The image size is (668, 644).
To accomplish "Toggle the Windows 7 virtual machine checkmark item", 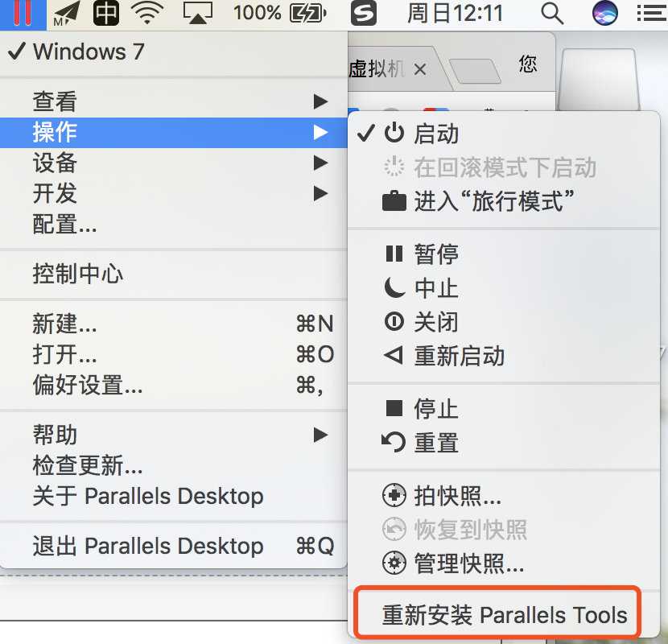I will (174, 52).
